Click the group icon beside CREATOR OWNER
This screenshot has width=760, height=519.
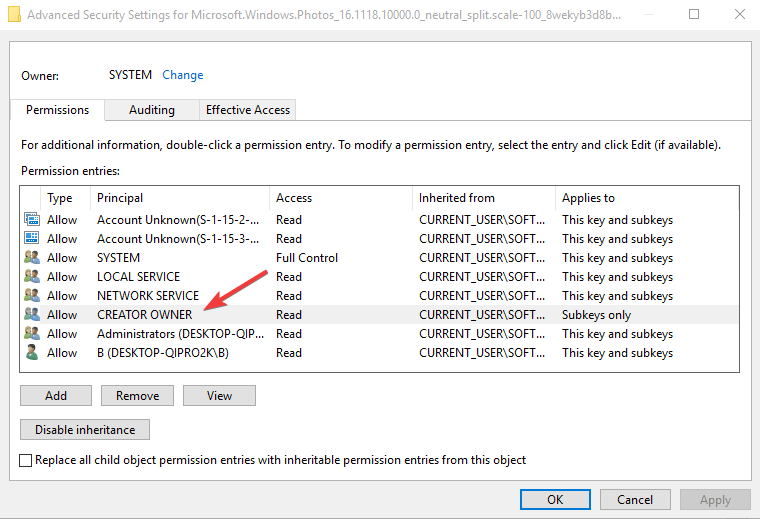pyautogui.click(x=32, y=314)
